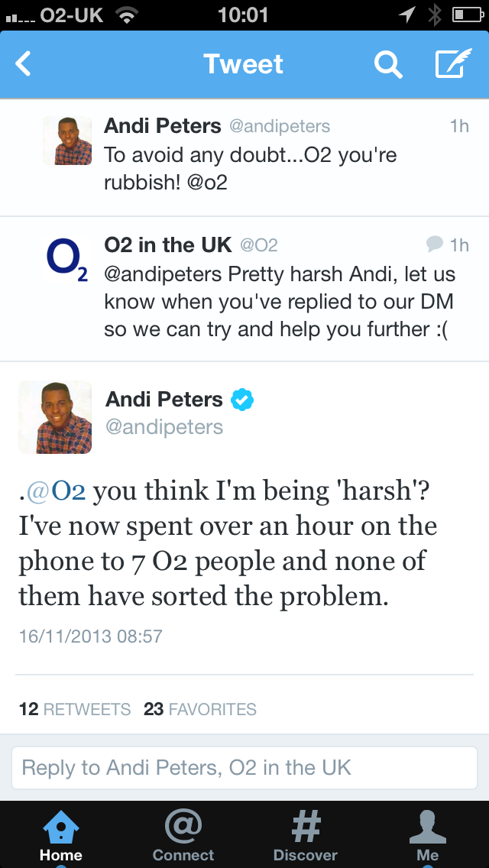Open the large Andi Peters profile photo

[x=55, y=417]
